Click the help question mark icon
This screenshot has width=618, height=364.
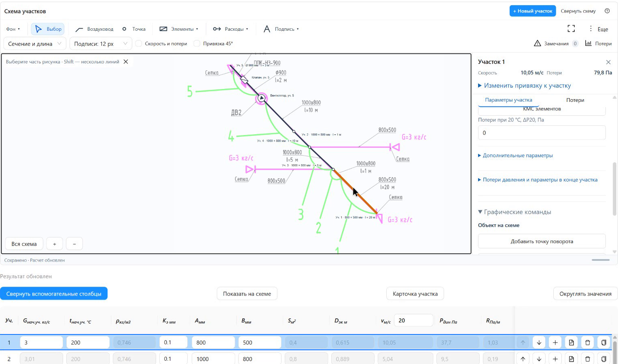click(607, 11)
